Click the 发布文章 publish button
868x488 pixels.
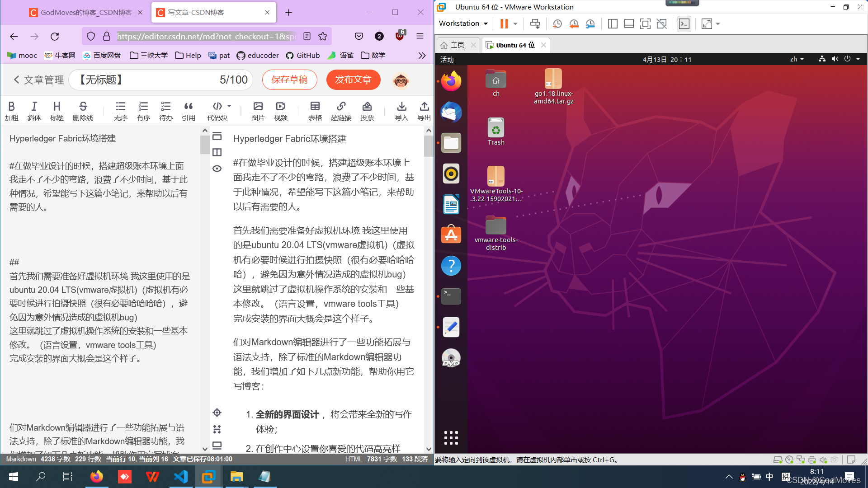pyautogui.click(x=354, y=80)
